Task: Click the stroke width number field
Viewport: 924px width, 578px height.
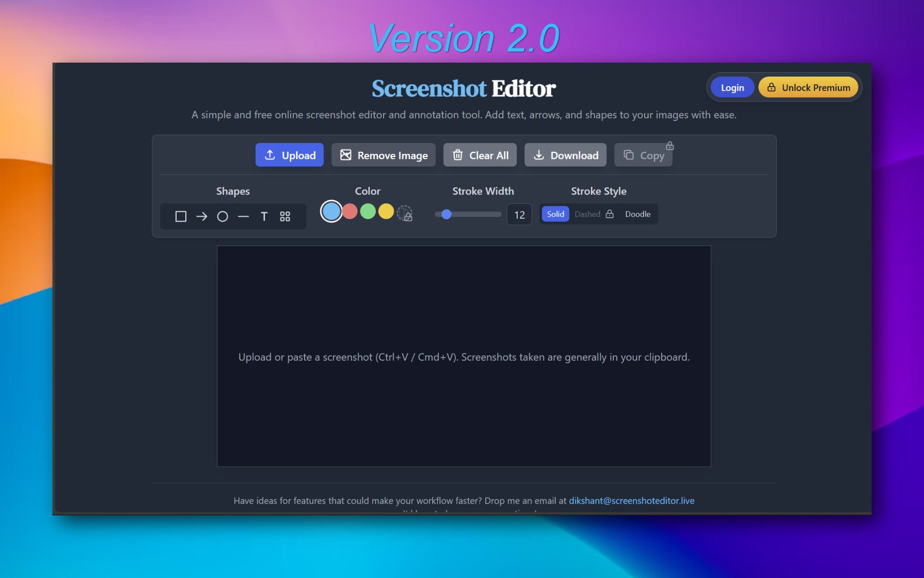Action: click(x=519, y=215)
